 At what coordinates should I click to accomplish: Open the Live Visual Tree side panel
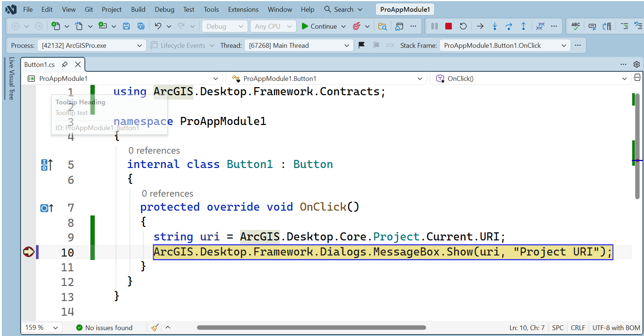[x=11, y=78]
